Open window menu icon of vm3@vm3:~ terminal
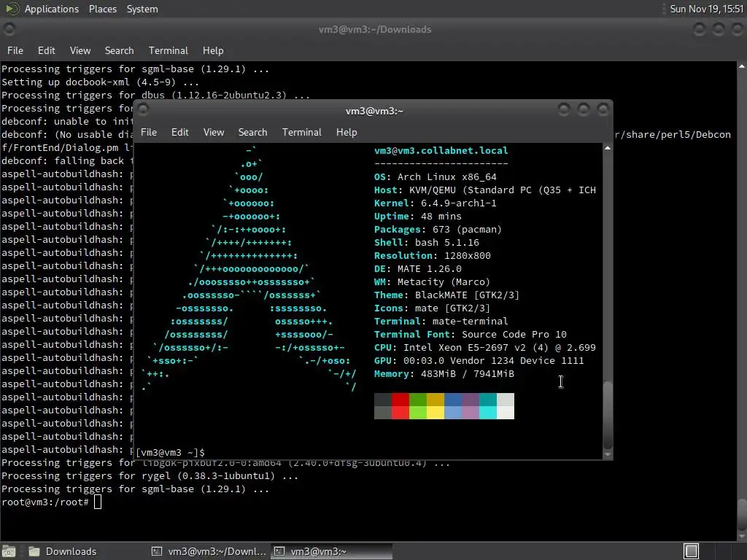747x560 pixels. [x=144, y=110]
